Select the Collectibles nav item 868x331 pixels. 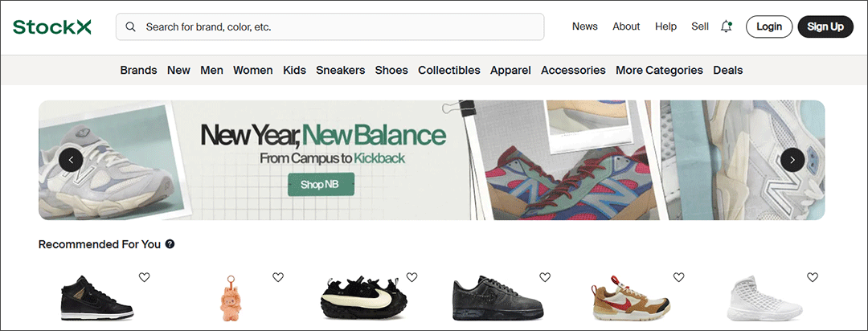point(448,70)
